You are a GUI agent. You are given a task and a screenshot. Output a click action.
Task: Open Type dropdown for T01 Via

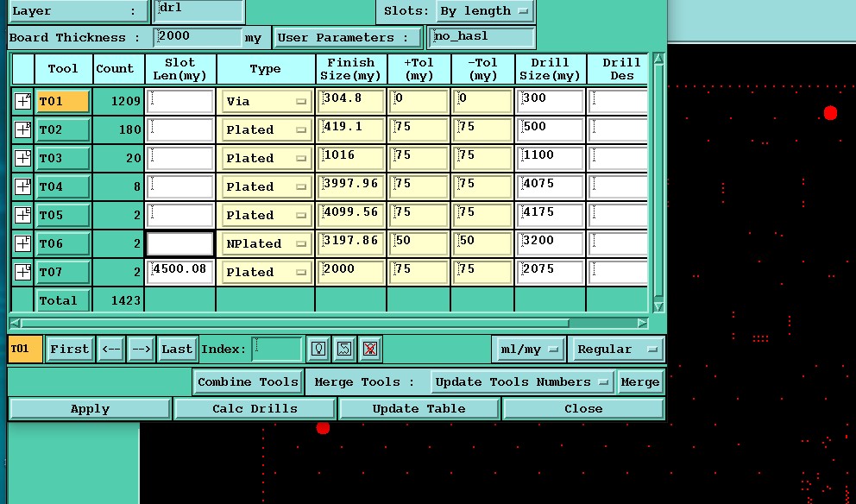click(x=266, y=102)
